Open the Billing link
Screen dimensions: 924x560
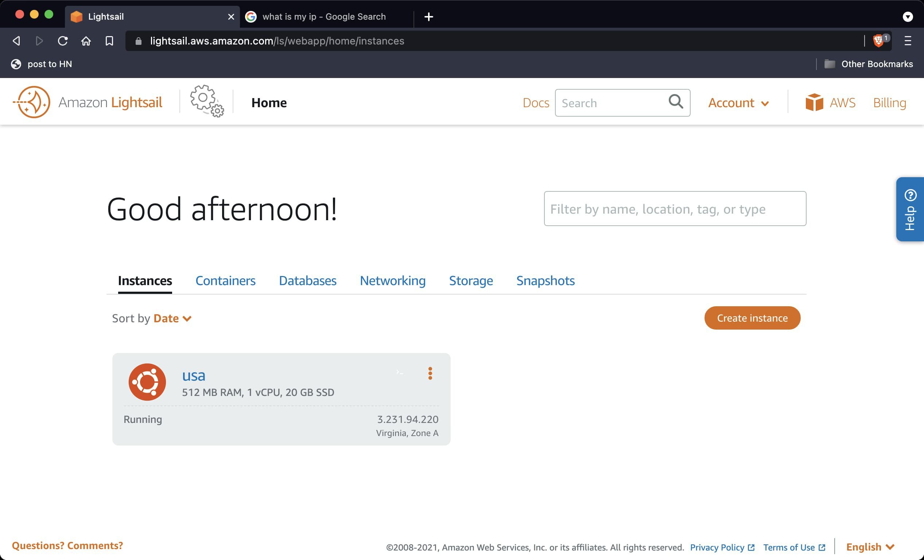(x=889, y=103)
